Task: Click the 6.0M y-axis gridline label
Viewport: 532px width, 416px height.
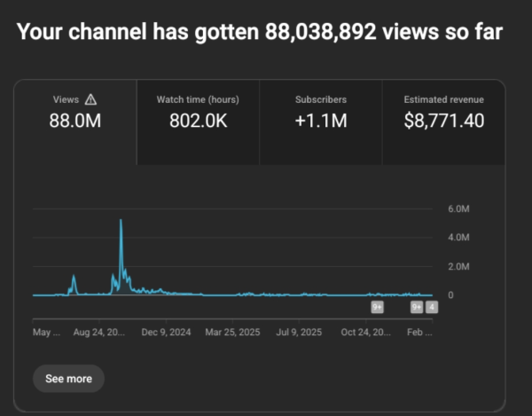Action: pos(458,209)
